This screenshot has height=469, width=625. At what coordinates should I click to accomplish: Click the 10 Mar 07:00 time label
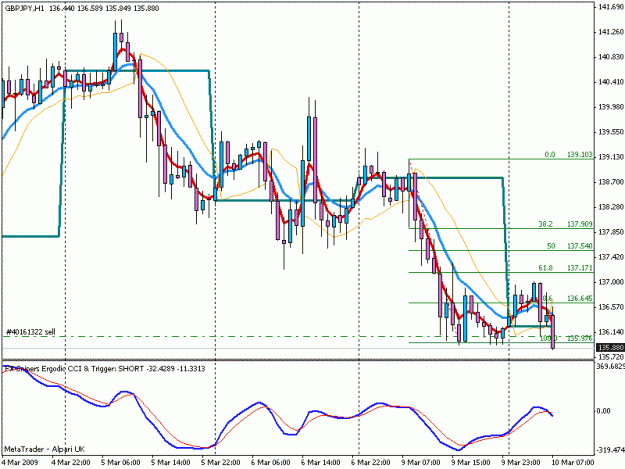(x=573, y=462)
